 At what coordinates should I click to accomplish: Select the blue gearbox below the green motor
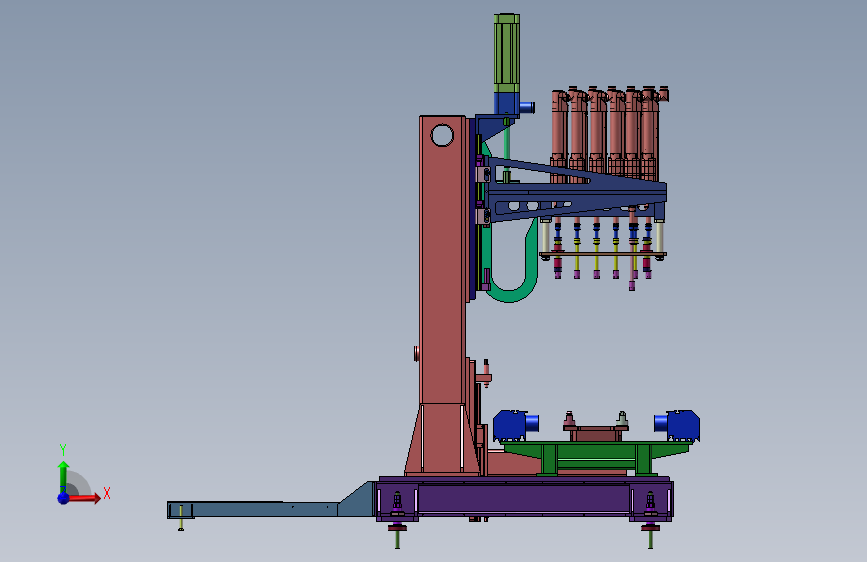pyautogui.click(x=507, y=104)
